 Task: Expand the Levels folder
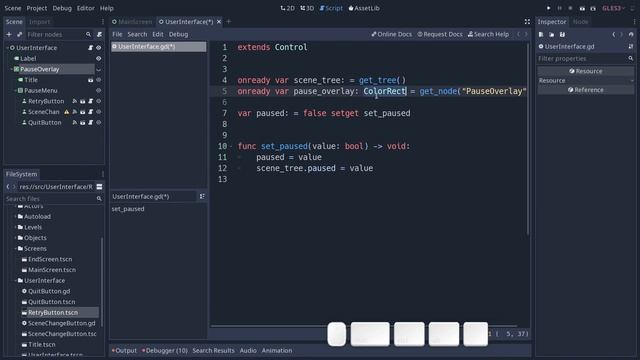(x=16, y=227)
